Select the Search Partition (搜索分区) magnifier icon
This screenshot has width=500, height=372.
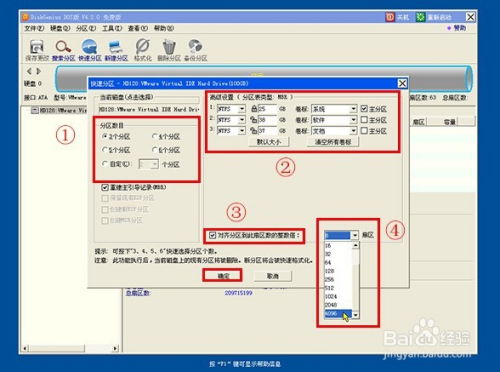point(63,47)
